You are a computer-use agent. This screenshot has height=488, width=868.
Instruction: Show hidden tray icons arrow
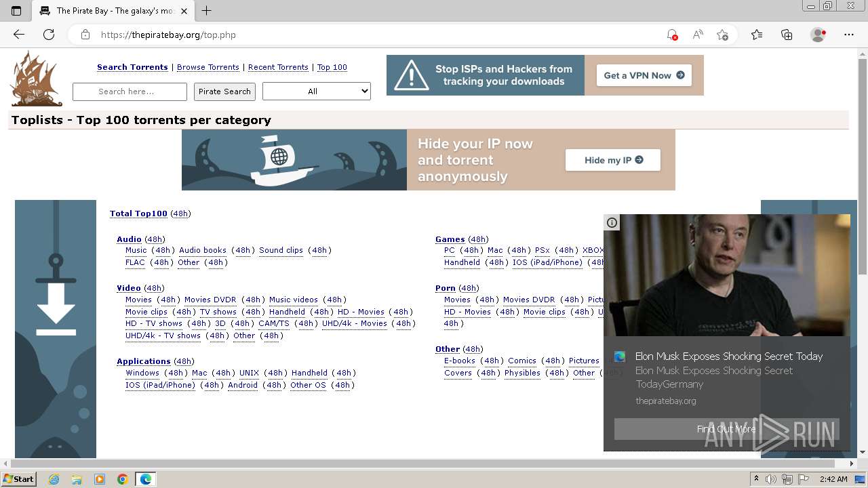click(x=757, y=479)
